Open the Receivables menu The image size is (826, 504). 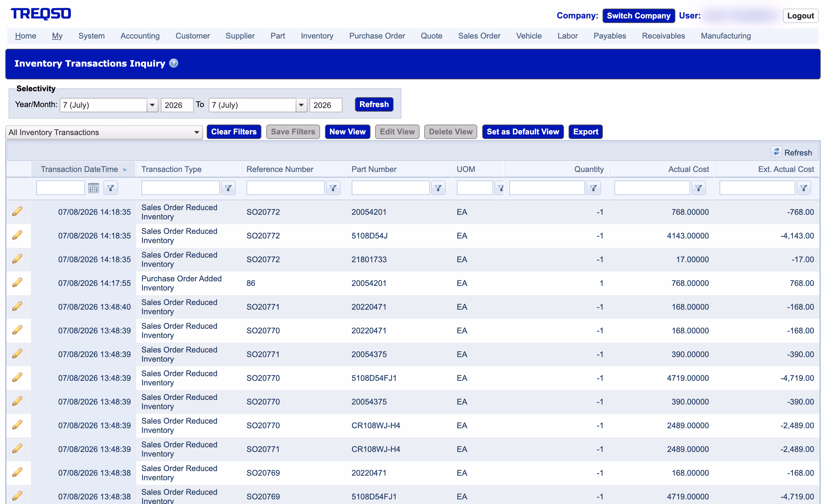tap(663, 36)
